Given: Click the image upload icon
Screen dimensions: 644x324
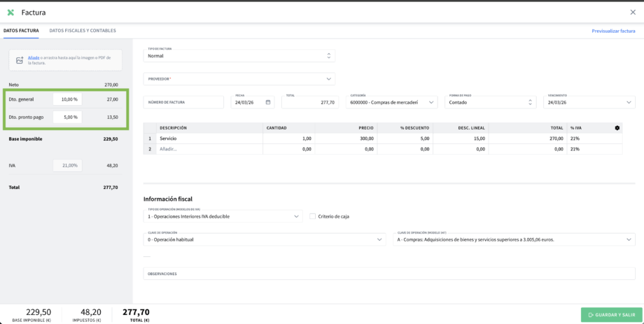Looking at the screenshot, I should [20, 61].
